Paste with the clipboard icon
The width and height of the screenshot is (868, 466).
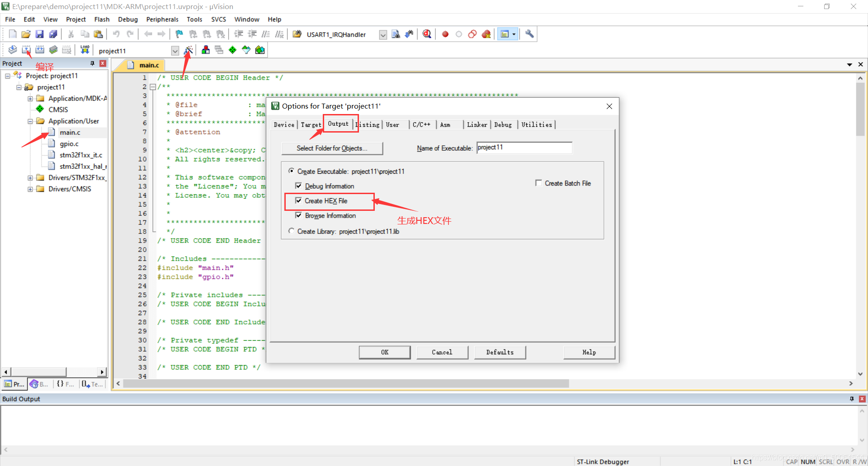tap(98, 34)
